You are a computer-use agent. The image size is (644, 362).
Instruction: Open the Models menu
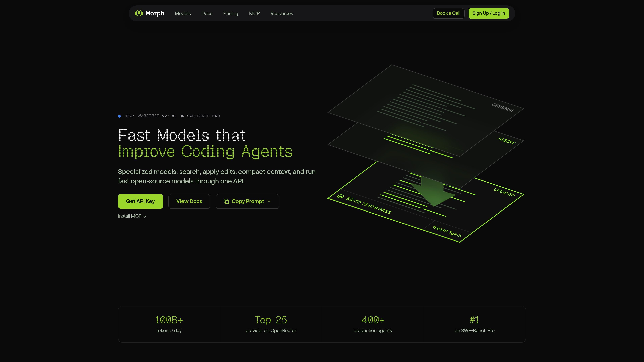pyautogui.click(x=183, y=13)
